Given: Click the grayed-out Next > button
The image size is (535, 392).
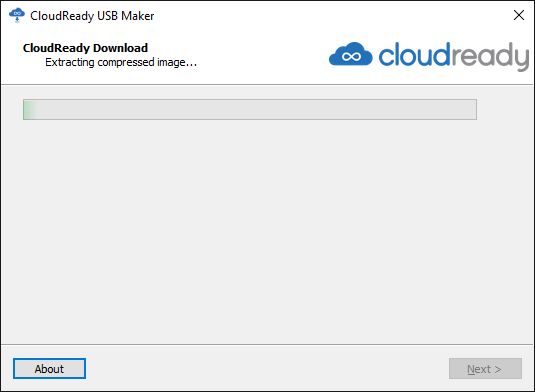Looking at the screenshot, I should click(x=485, y=368).
